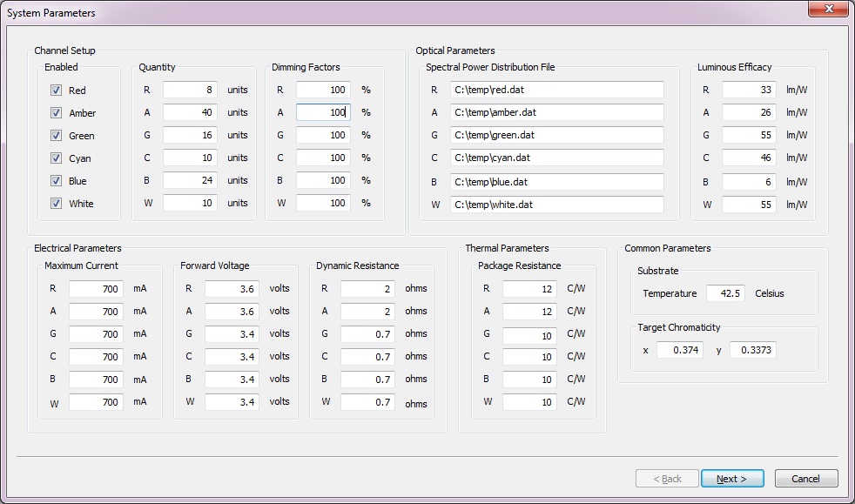Click the Cyan package resistance input
This screenshot has width=855, height=504.
click(x=529, y=356)
